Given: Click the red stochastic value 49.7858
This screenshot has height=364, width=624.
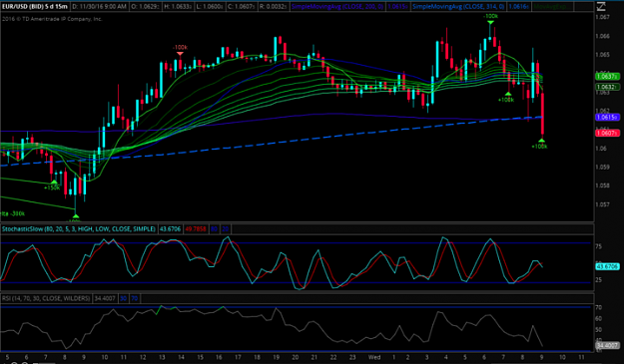Looking at the screenshot, I should click(196, 229).
